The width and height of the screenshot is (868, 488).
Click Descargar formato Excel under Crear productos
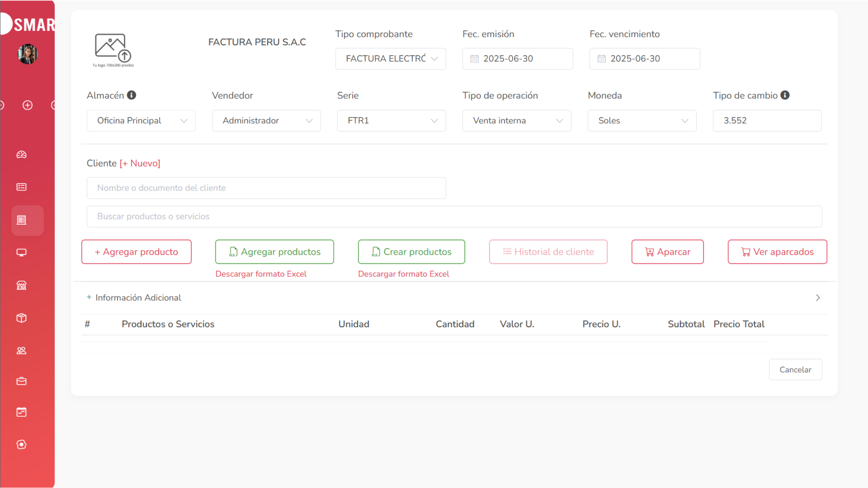click(x=403, y=274)
